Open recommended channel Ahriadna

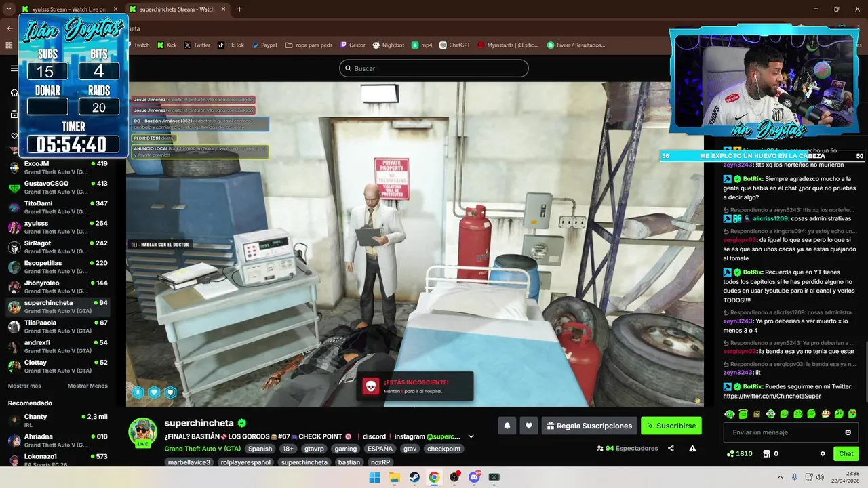(59, 441)
